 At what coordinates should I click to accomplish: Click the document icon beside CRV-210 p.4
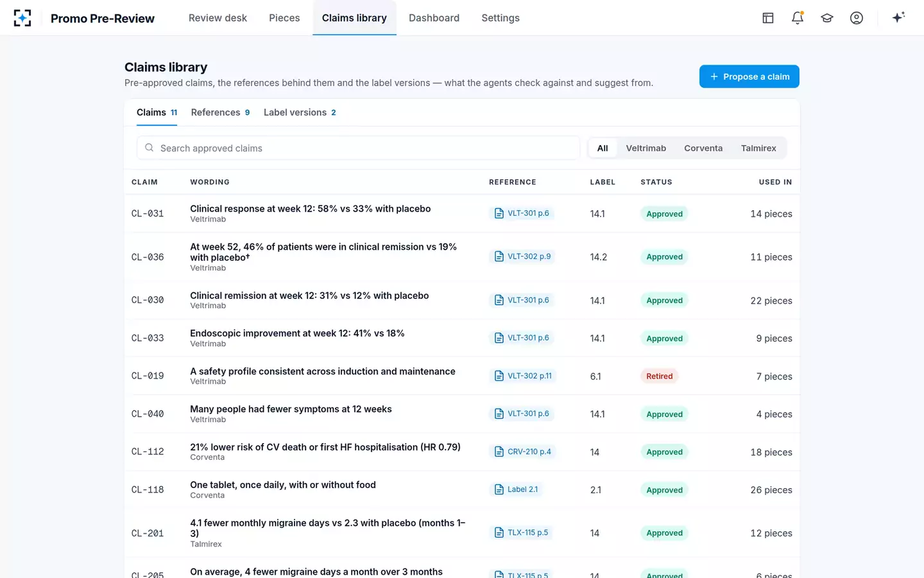pos(499,451)
